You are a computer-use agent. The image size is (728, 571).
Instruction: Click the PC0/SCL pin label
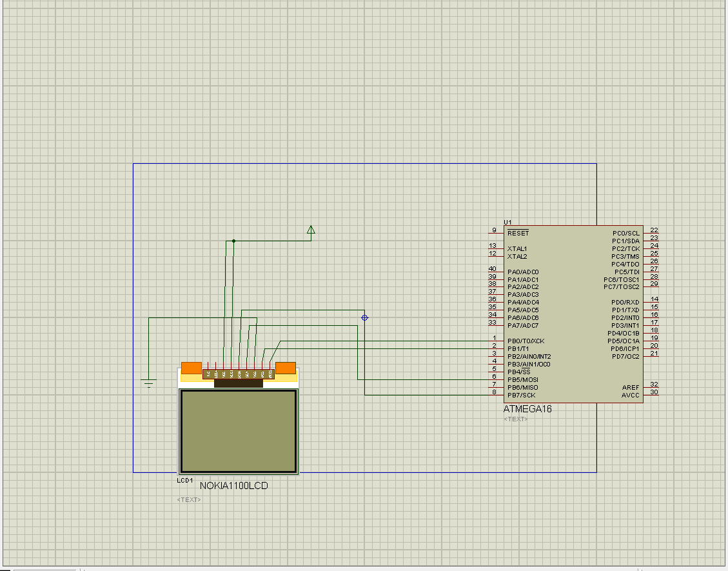pos(626,233)
